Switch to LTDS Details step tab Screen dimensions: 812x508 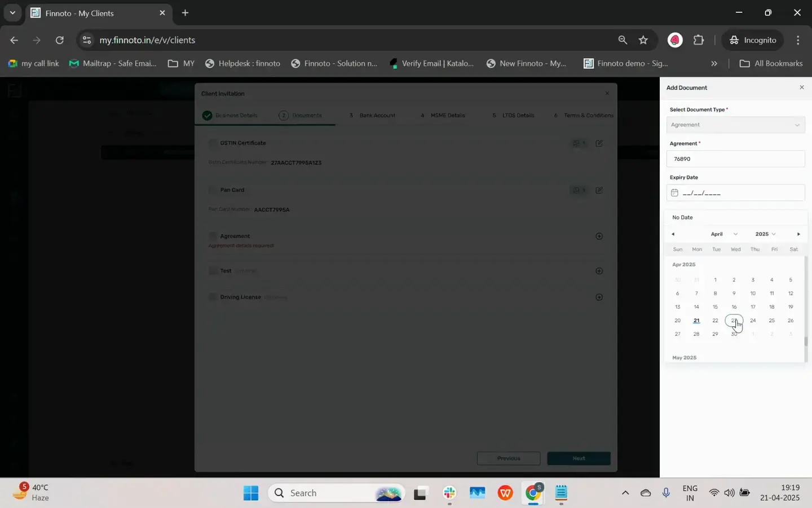click(513, 116)
